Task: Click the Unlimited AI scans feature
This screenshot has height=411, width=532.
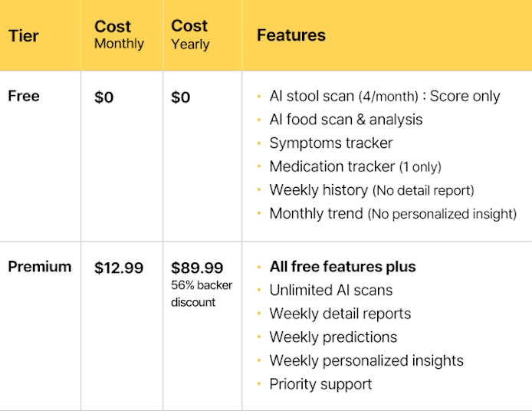Action: tap(330, 291)
